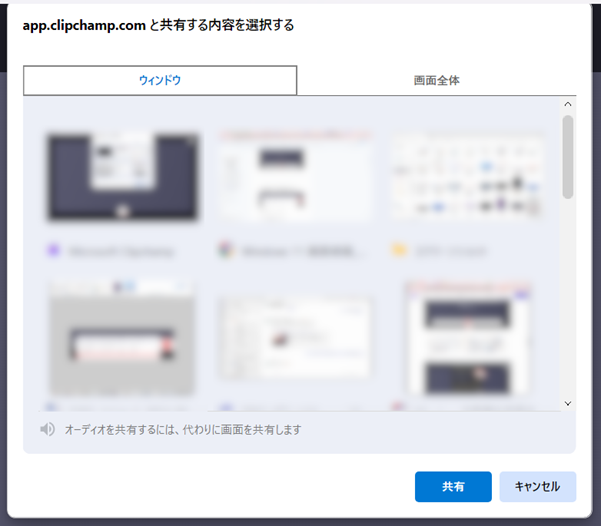Select the white thumbnail in second row middle
The image size is (601, 526).
(295, 337)
